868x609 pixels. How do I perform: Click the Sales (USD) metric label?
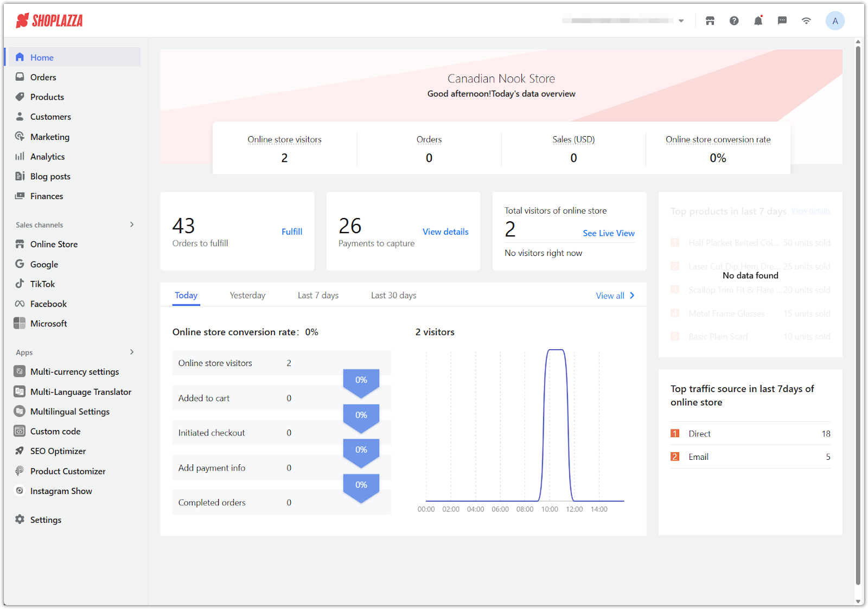tap(573, 139)
